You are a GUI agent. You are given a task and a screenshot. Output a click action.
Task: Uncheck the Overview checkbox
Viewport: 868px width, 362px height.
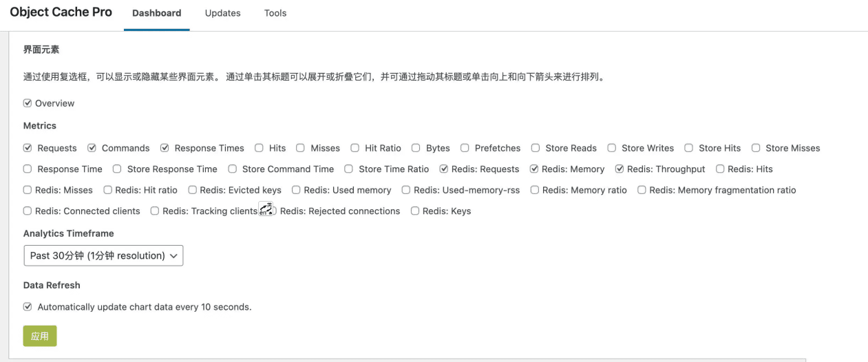tap(28, 103)
